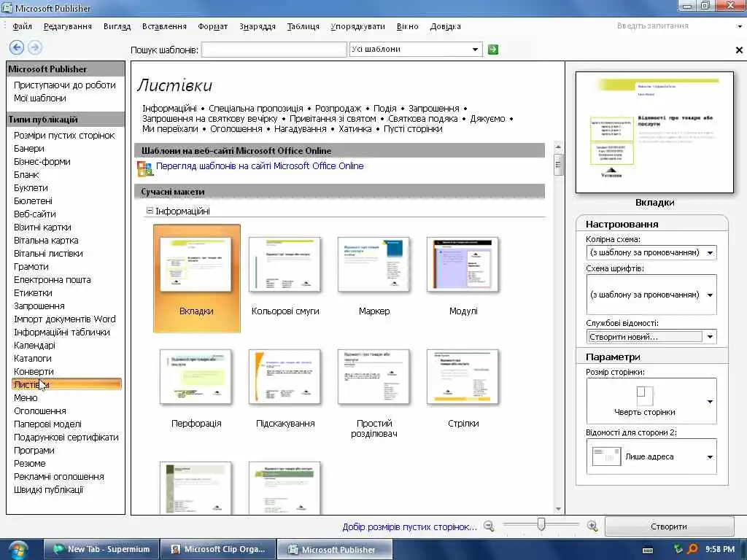Select Візитні картки publication type
747x560 pixels.
click(x=42, y=227)
